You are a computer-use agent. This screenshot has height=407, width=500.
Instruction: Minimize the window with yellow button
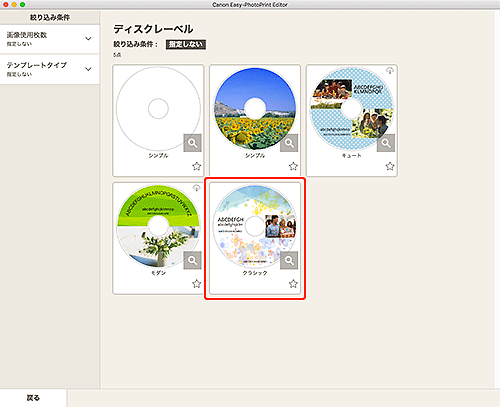14,5
